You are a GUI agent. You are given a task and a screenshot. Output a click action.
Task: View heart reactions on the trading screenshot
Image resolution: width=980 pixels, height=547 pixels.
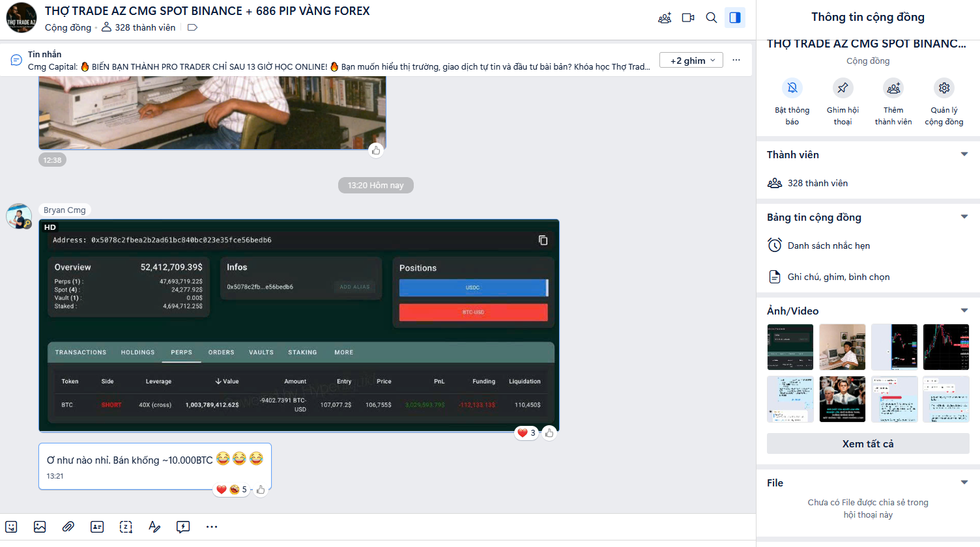coord(526,432)
